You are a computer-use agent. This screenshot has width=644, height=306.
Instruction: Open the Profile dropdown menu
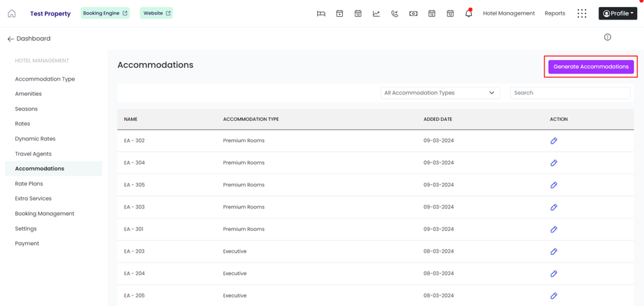coord(618,13)
